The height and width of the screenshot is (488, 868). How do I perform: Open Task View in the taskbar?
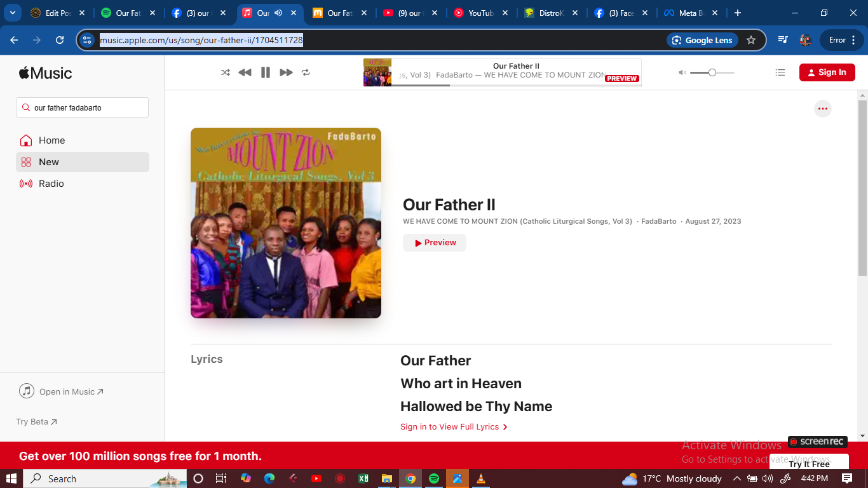[x=220, y=478]
